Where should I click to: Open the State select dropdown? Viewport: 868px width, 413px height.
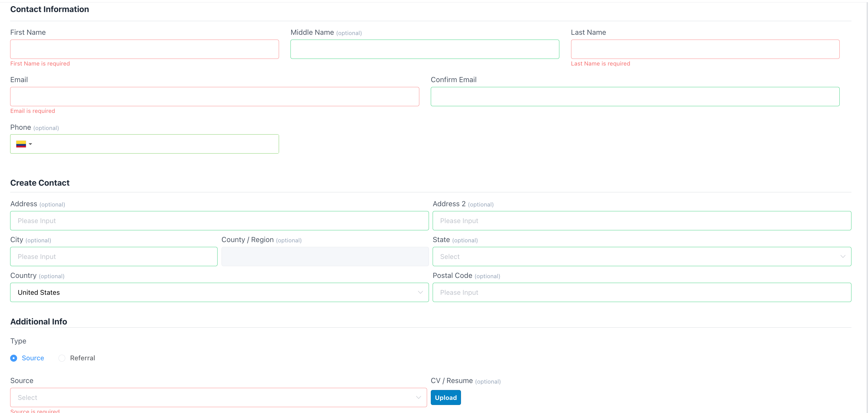642,257
